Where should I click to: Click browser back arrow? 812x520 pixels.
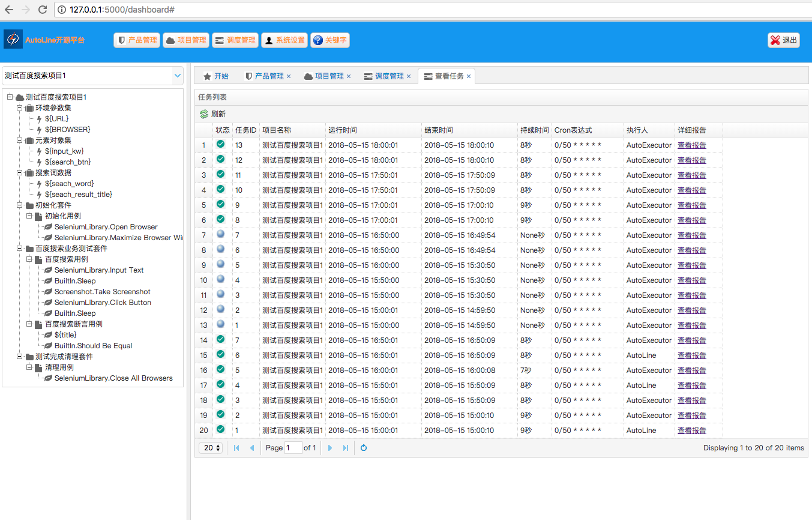pyautogui.click(x=9, y=10)
